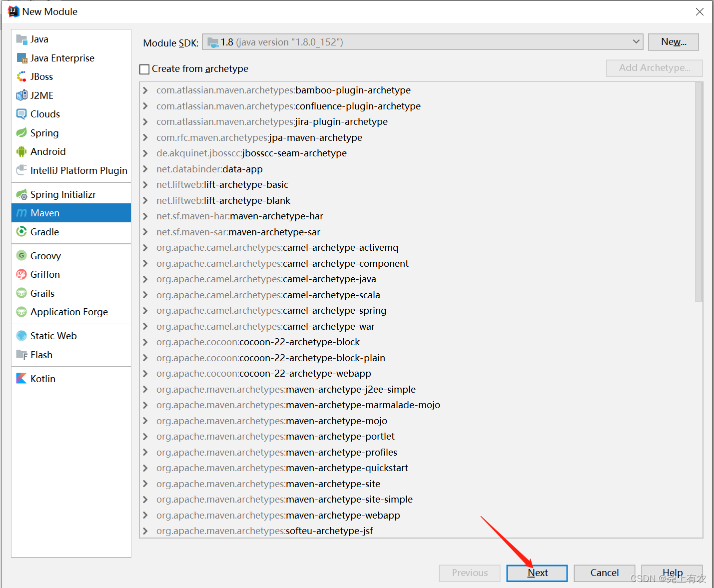Image resolution: width=714 pixels, height=588 pixels.
Task: Click the Previous button
Action: point(470,573)
